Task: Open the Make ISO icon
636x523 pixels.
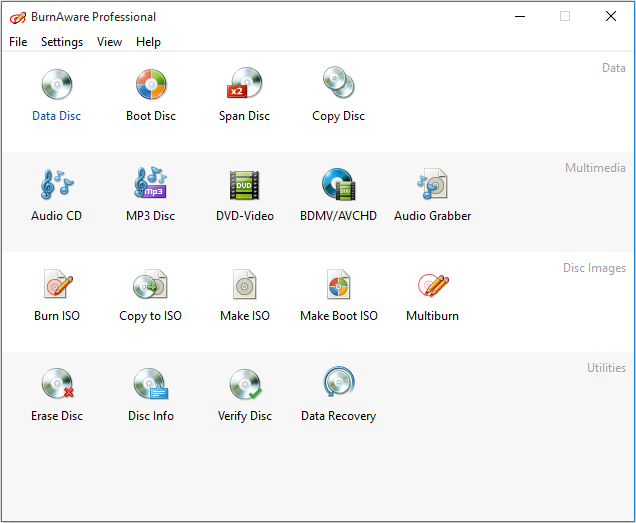Action: pos(245,284)
